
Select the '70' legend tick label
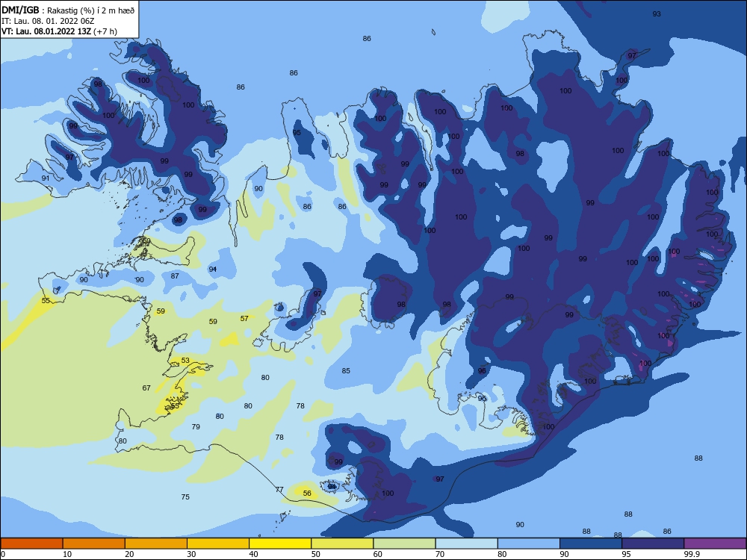click(x=440, y=554)
